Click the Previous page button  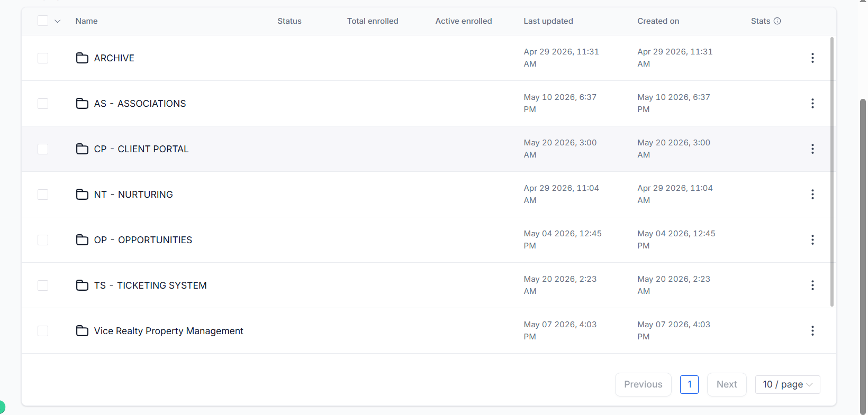coord(643,384)
